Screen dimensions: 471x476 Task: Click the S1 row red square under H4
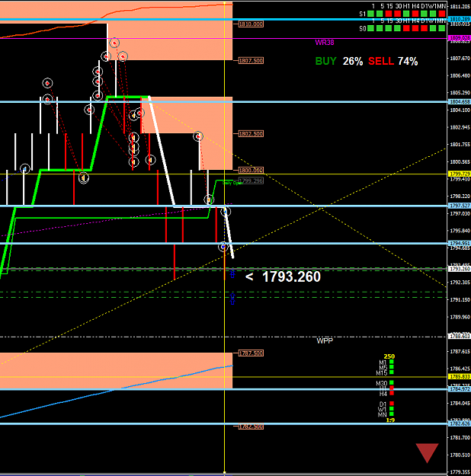click(415, 14)
